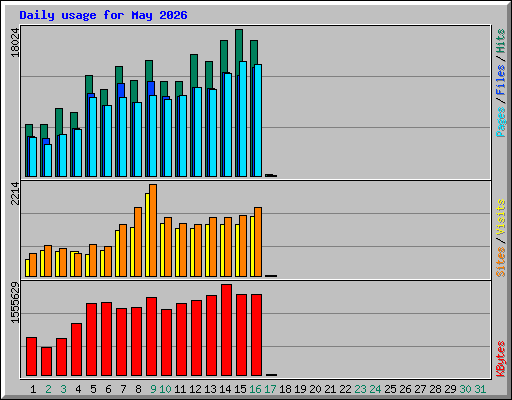Click day 11 on the x-axis
The width and height of the screenshot is (512, 400).
(180, 389)
